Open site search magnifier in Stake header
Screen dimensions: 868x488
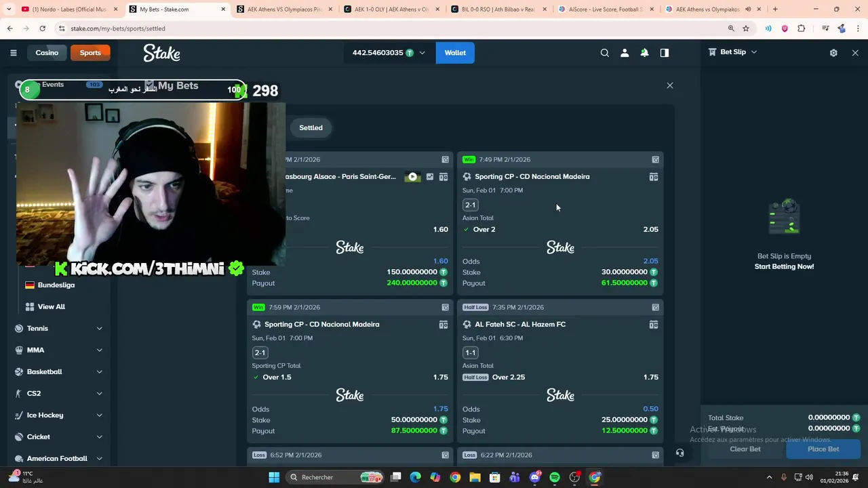click(x=605, y=53)
